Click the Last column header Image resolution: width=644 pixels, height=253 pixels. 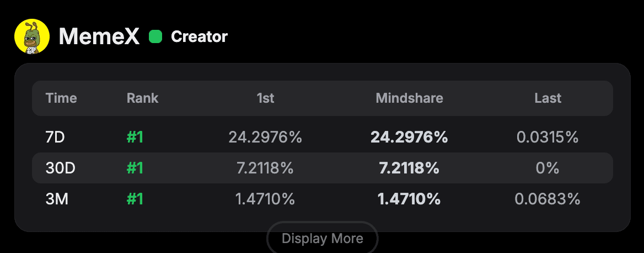click(x=548, y=98)
